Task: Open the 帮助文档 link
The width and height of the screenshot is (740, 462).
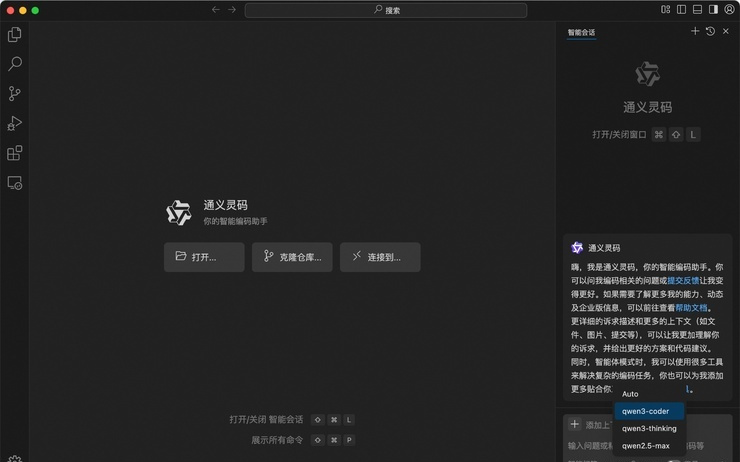Action: (x=691, y=308)
